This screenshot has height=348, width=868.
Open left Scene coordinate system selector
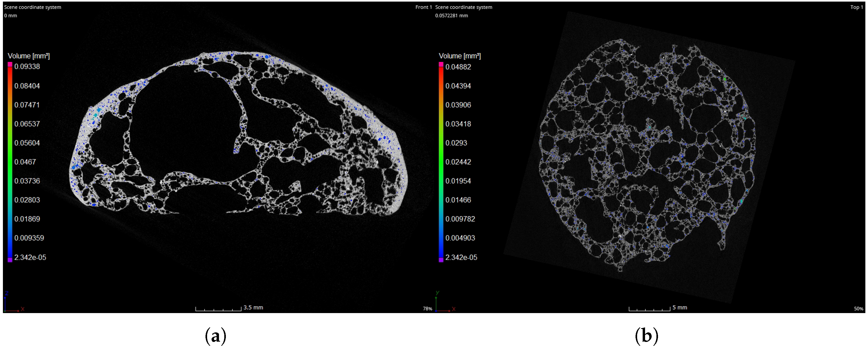click(33, 7)
